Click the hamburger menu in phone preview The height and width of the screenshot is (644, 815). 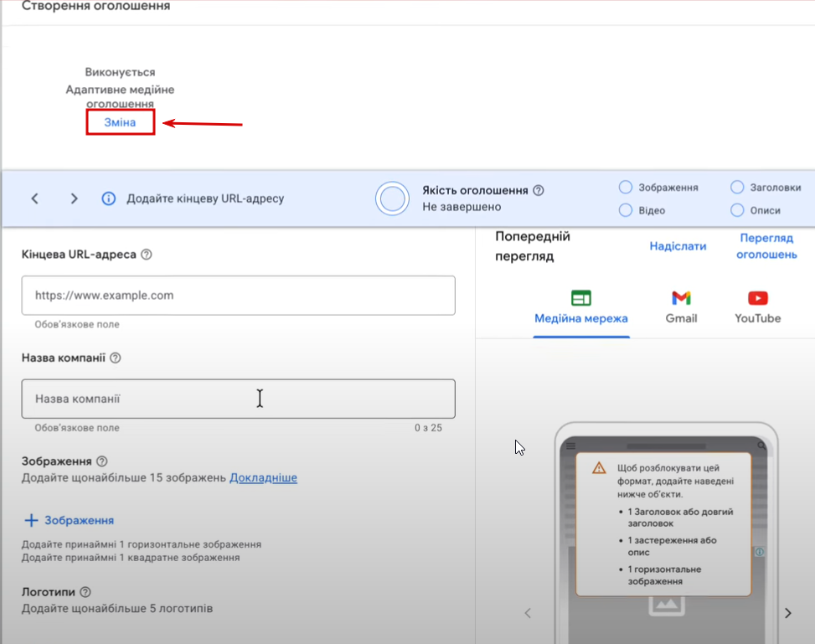click(x=570, y=446)
